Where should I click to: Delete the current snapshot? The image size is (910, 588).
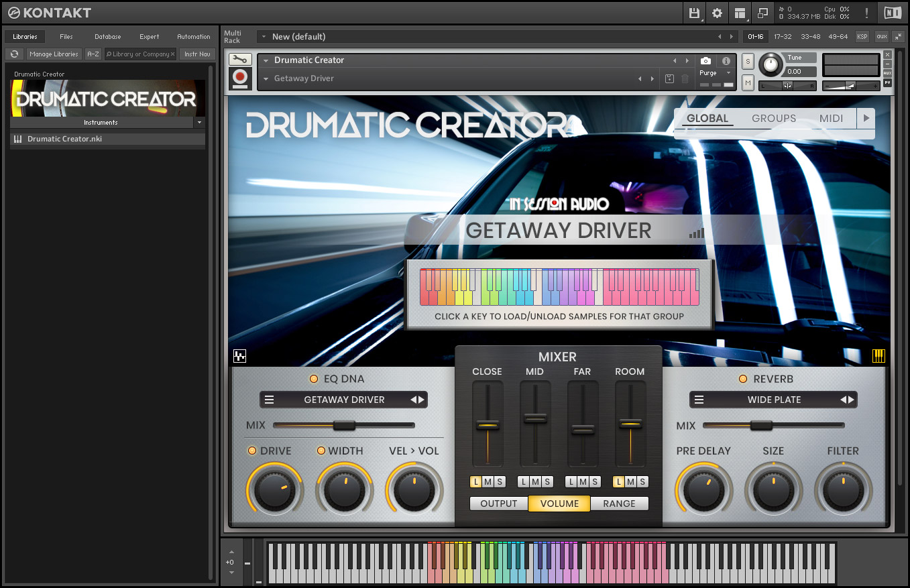point(685,78)
